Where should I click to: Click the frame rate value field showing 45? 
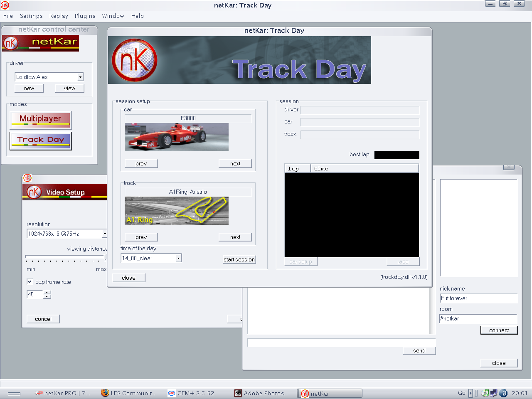[x=35, y=294]
